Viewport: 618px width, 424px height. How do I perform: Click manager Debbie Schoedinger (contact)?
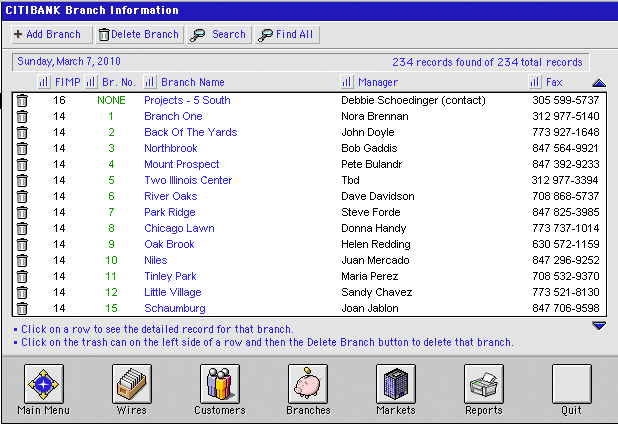tap(413, 100)
